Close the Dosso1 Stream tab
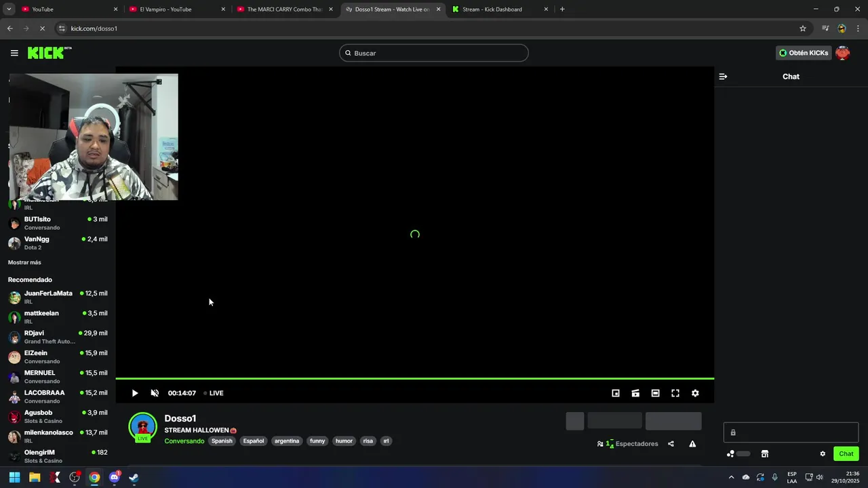The image size is (868, 488). click(x=439, y=9)
